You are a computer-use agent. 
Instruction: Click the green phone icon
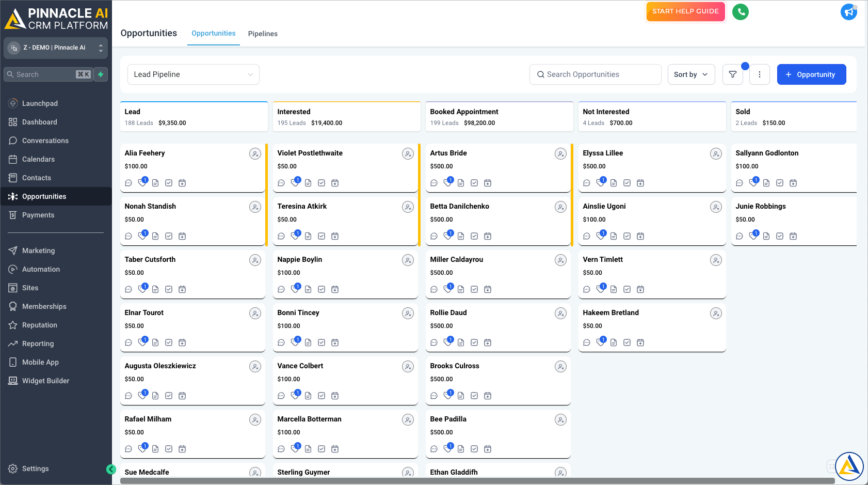pos(741,11)
